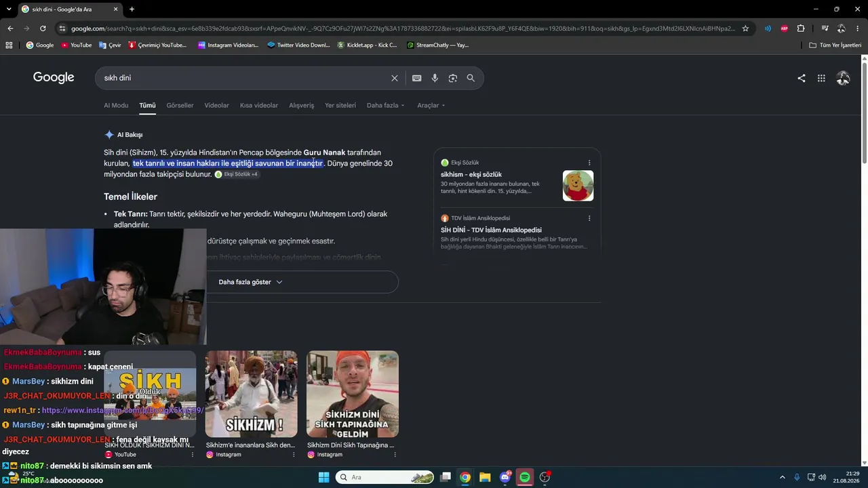Open the 'Twitter Video Downl...' bookmark
The image size is (868, 488).
pos(298,45)
